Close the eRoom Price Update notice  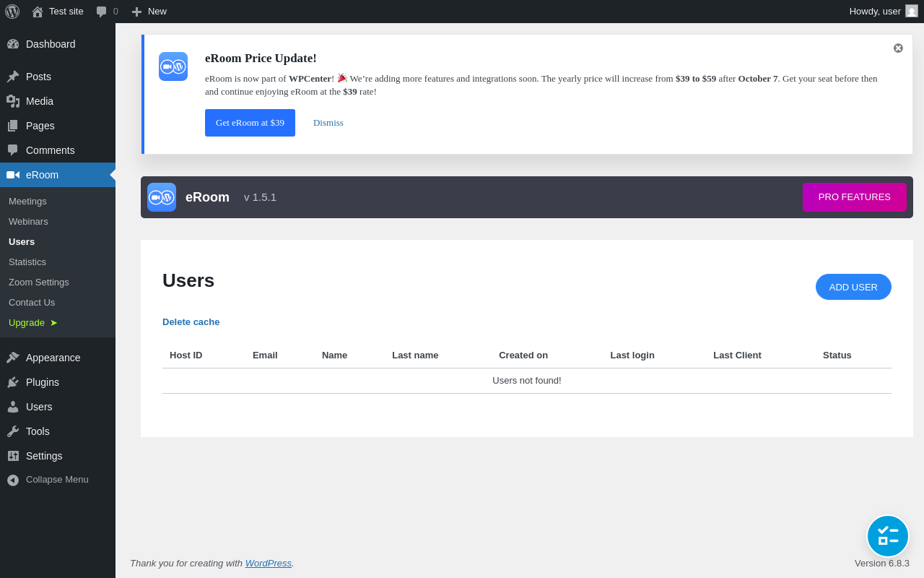pyautogui.click(x=898, y=48)
